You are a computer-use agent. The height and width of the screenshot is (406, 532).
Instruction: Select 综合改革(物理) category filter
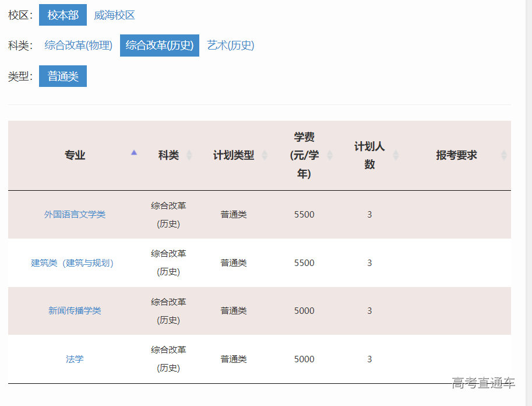pyautogui.click(x=79, y=45)
